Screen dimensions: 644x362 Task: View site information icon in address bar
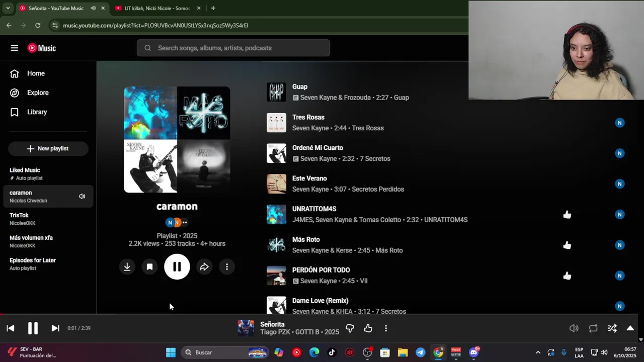click(55, 25)
